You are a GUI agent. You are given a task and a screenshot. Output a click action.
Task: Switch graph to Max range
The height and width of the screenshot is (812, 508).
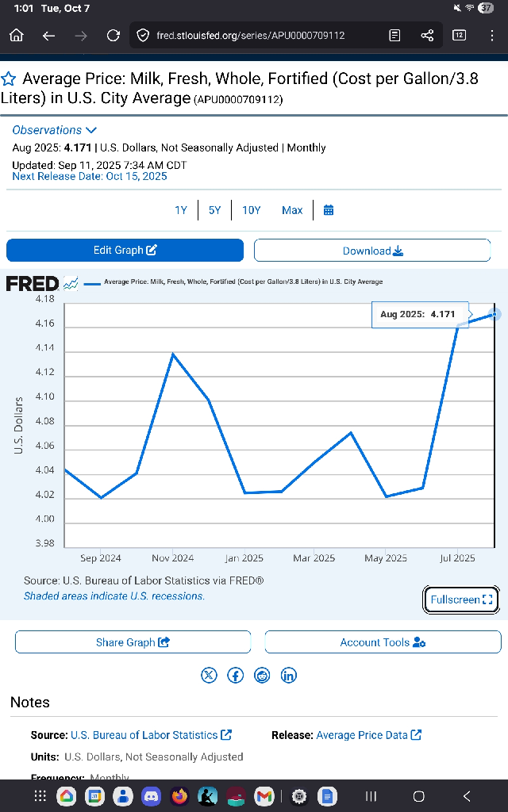292,210
